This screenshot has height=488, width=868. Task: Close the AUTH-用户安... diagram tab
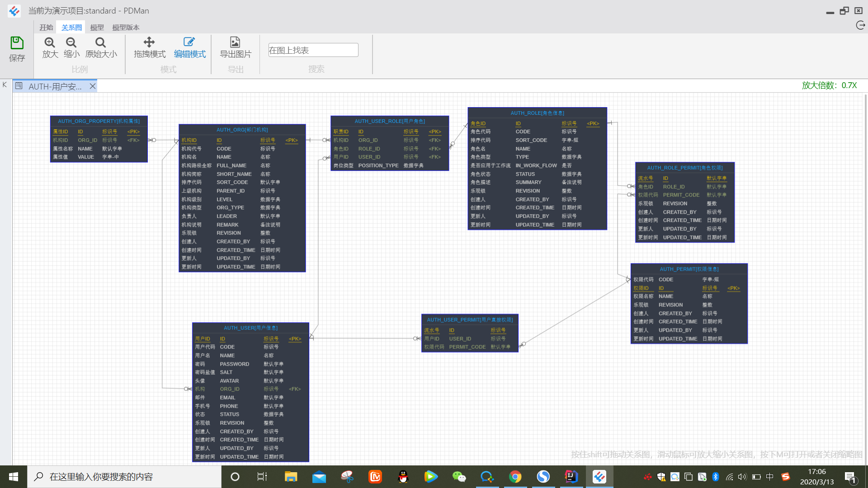[x=93, y=86]
